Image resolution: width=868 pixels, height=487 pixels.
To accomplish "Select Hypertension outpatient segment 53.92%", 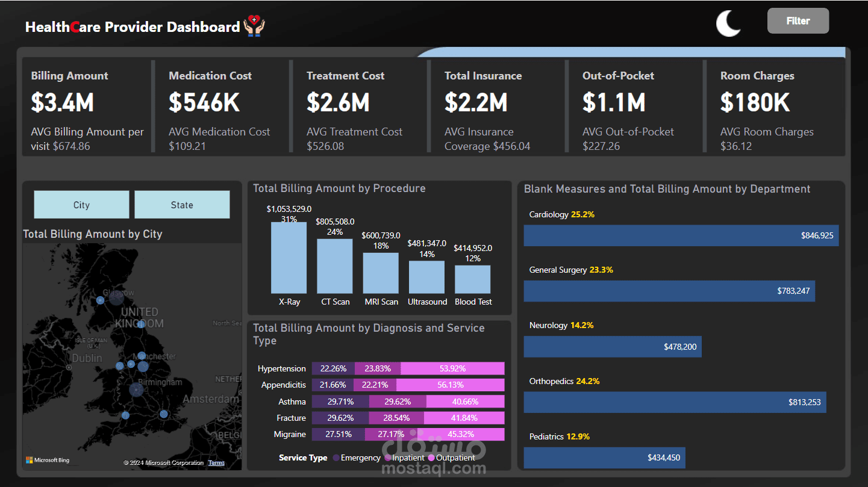I will [x=452, y=368].
